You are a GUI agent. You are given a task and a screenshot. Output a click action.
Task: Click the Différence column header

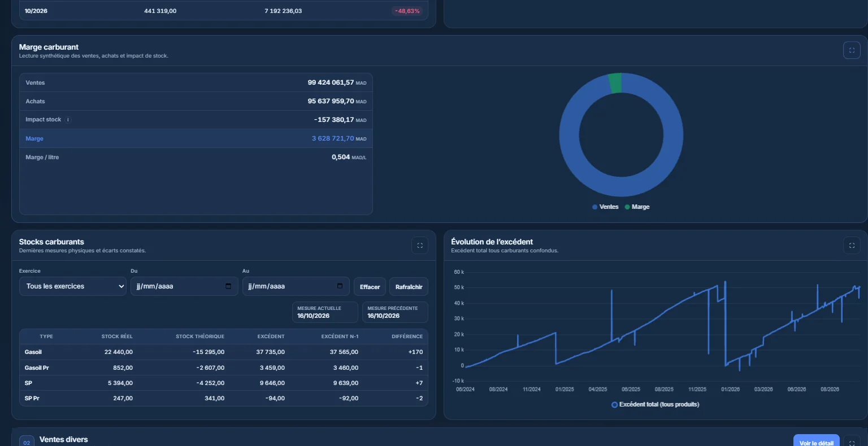coord(407,336)
